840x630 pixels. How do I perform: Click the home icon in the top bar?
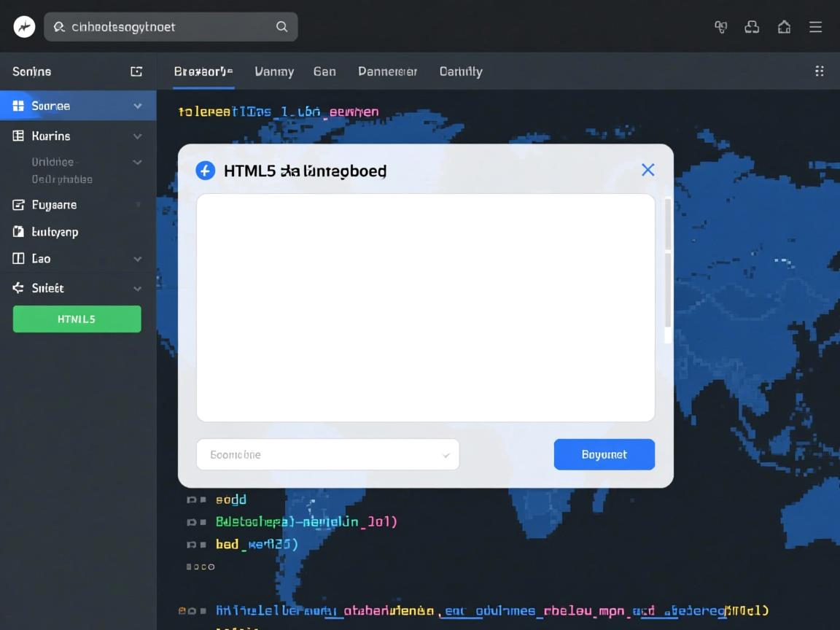(784, 26)
